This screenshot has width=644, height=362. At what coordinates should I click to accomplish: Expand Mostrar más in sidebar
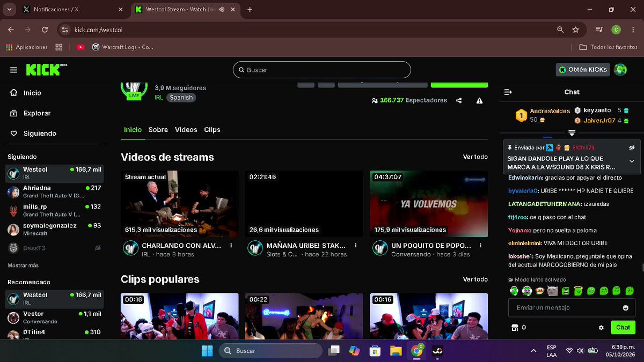pos(23,265)
